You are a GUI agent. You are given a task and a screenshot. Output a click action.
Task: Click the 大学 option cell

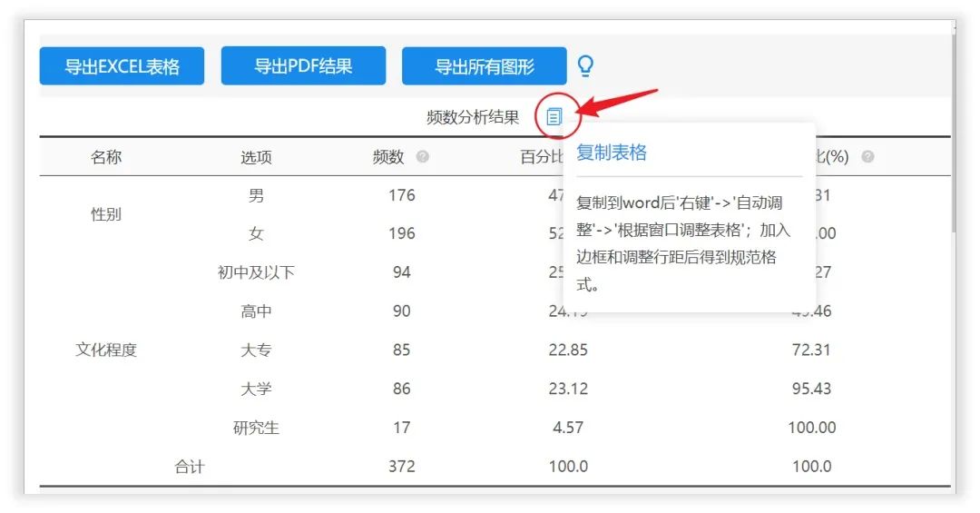pos(256,389)
